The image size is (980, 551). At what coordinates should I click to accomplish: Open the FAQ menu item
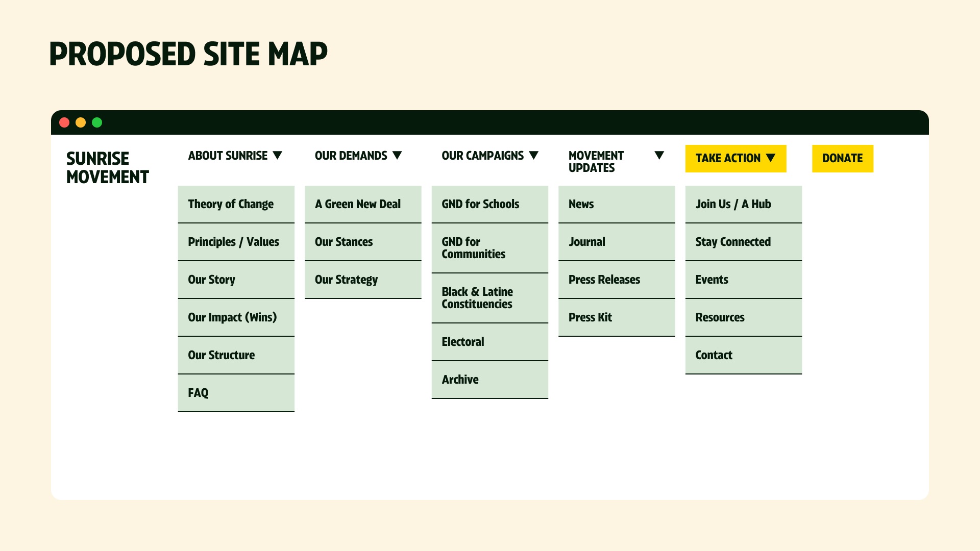coord(236,393)
